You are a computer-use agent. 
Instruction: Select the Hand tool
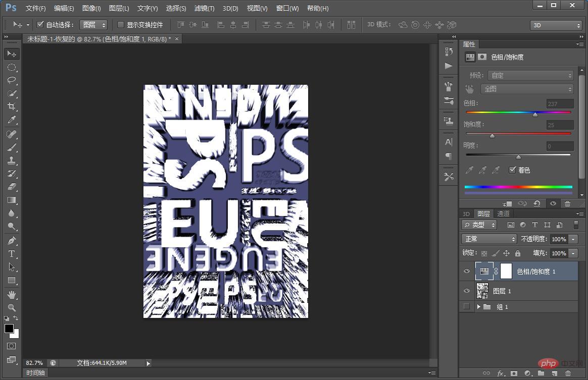point(12,295)
